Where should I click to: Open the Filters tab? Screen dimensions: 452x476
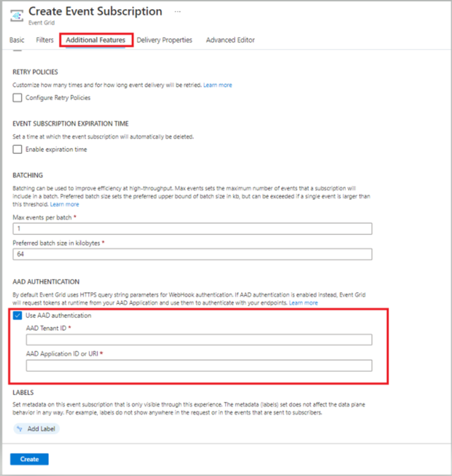[x=45, y=40]
